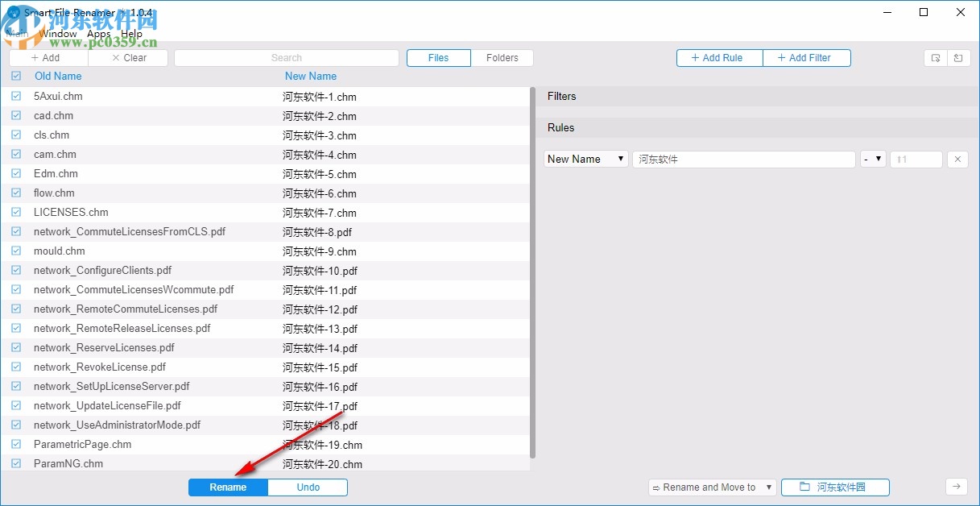The width and height of the screenshot is (980, 506).
Task: Click the plus icon on Add Filter
Action: (780, 57)
